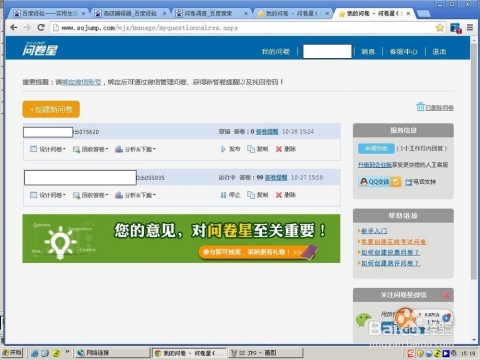This screenshot has width=480, height=360.
Task: Switch to the 百度经验 editor browser tab
Action: 130,13
